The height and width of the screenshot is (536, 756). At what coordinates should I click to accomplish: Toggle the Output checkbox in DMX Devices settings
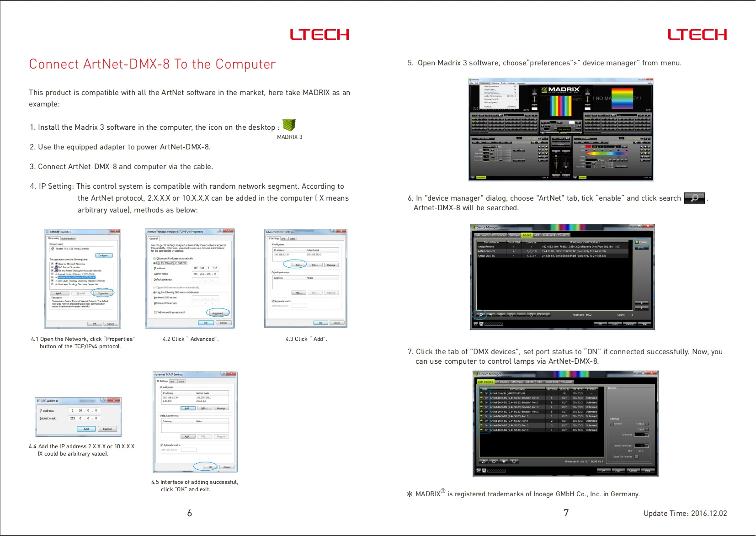click(647, 424)
